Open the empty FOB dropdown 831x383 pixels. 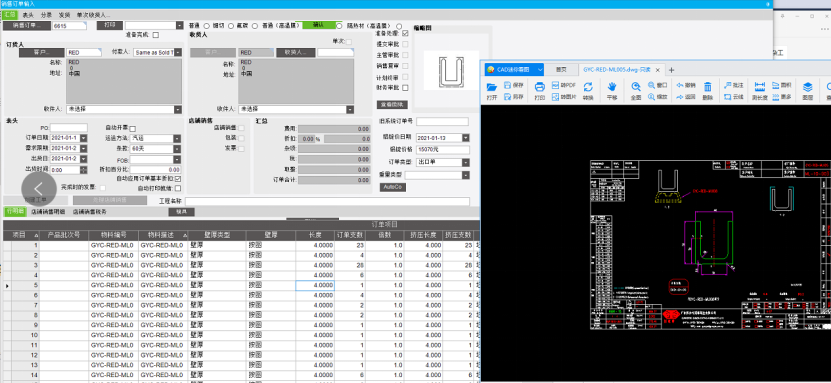click(177, 159)
